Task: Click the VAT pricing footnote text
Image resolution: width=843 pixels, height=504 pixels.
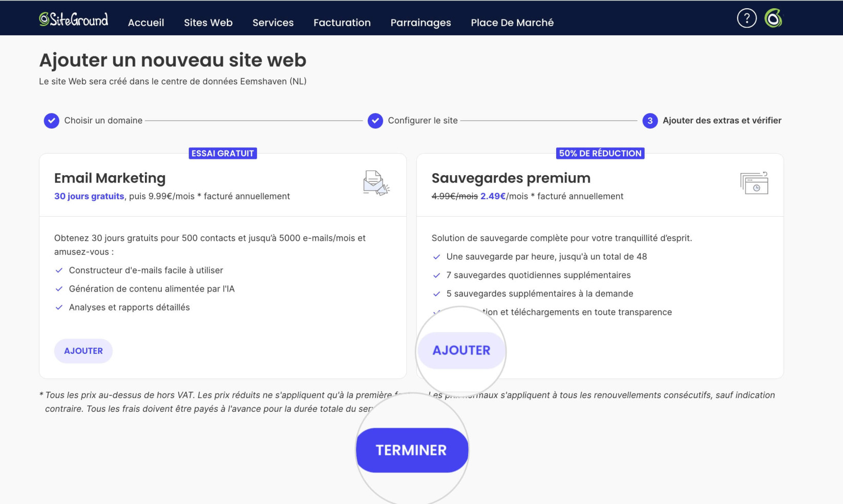Action: click(x=407, y=402)
